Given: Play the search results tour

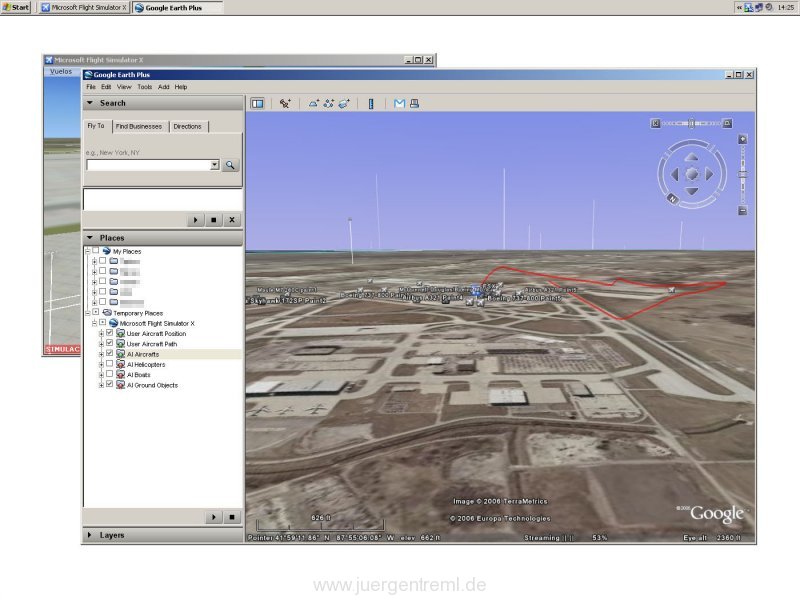Looking at the screenshot, I should tap(195, 220).
